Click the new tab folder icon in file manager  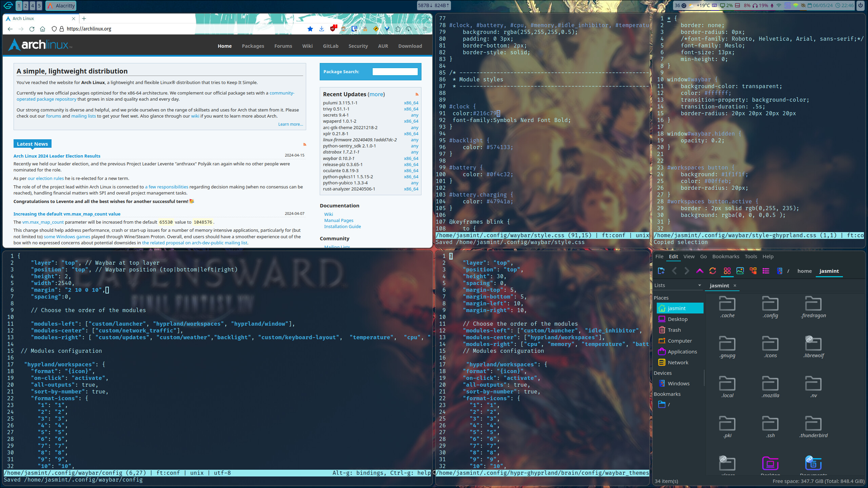click(x=661, y=271)
